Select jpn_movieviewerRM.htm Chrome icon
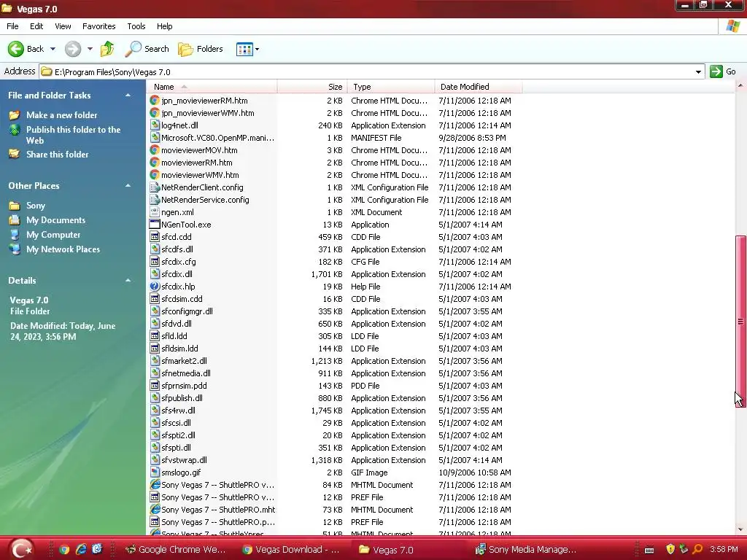This screenshot has width=747, height=560. (155, 101)
